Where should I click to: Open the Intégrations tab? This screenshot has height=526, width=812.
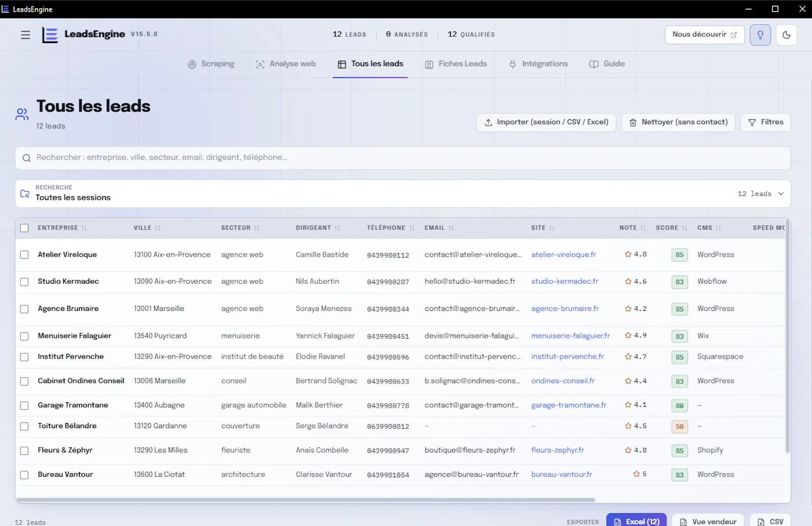(538, 64)
